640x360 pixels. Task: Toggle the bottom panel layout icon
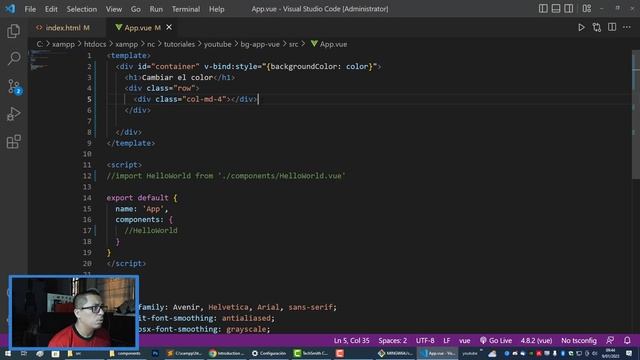click(556, 9)
